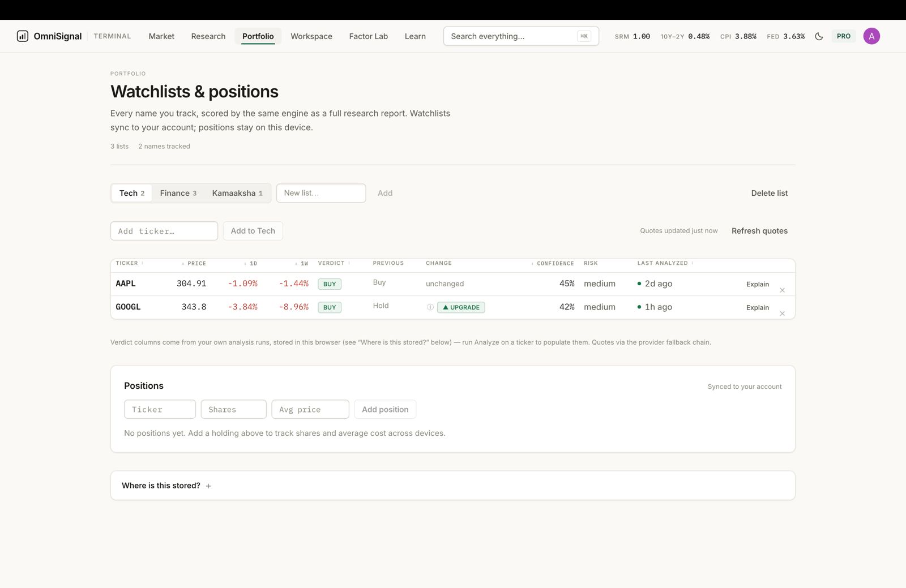Click the SRM 1.00 indicator
The image size is (906, 588).
click(633, 36)
